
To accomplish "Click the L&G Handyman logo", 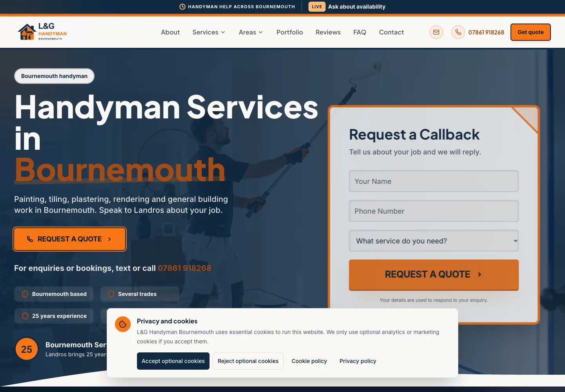I will click(x=42, y=32).
